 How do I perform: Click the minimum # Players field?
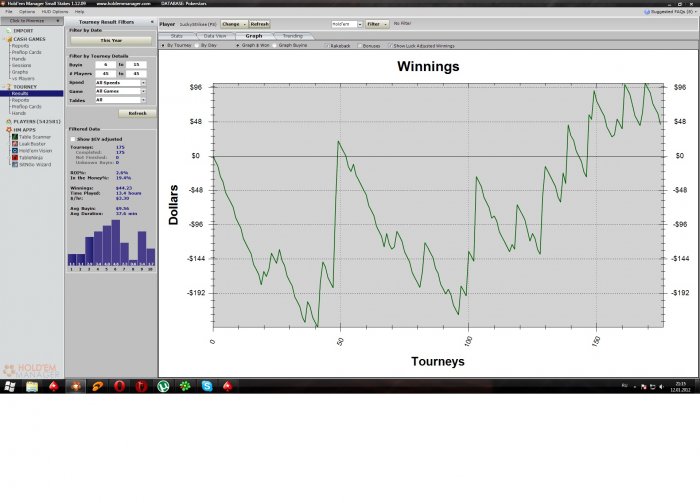coord(105,74)
